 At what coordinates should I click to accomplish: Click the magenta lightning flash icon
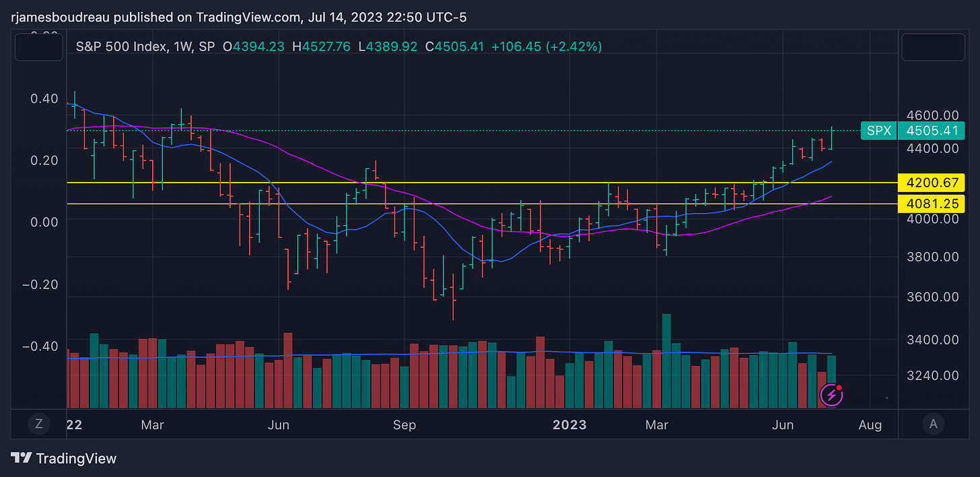tap(831, 395)
